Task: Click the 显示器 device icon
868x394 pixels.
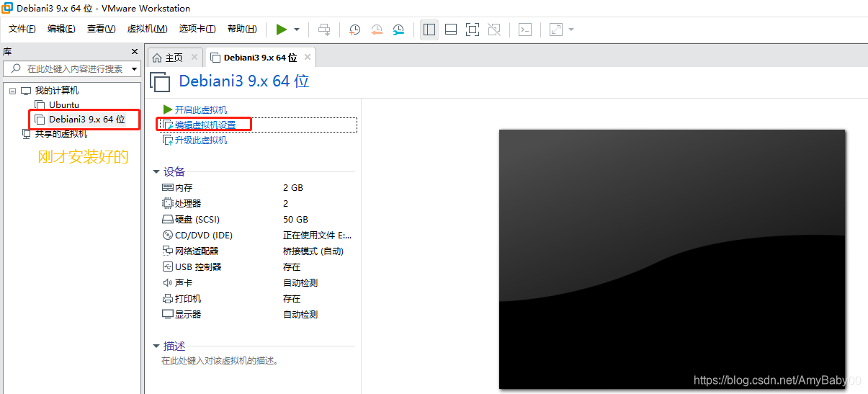Action: coord(168,315)
